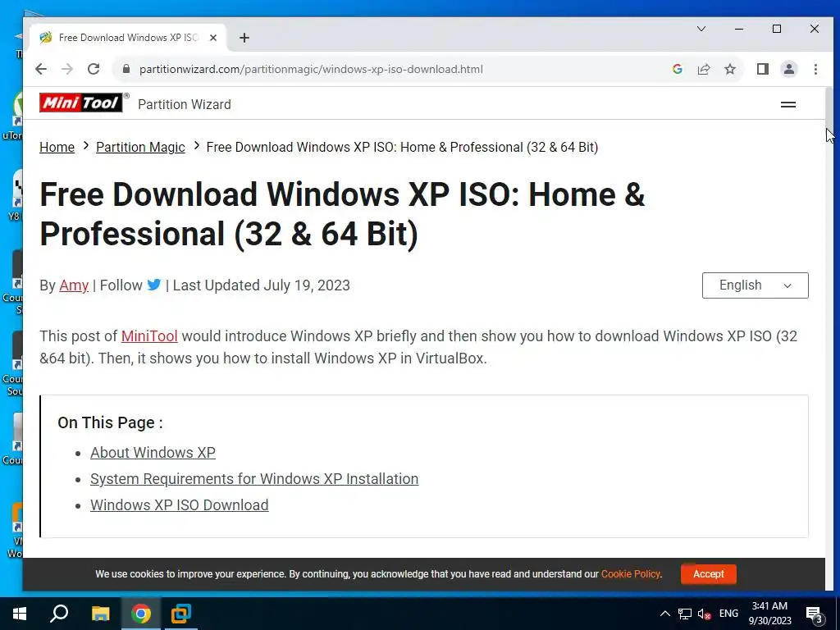Click the Google icon in address bar
Image resolution: width=840 pixels, height=630 pixels.
pos(677,69)
